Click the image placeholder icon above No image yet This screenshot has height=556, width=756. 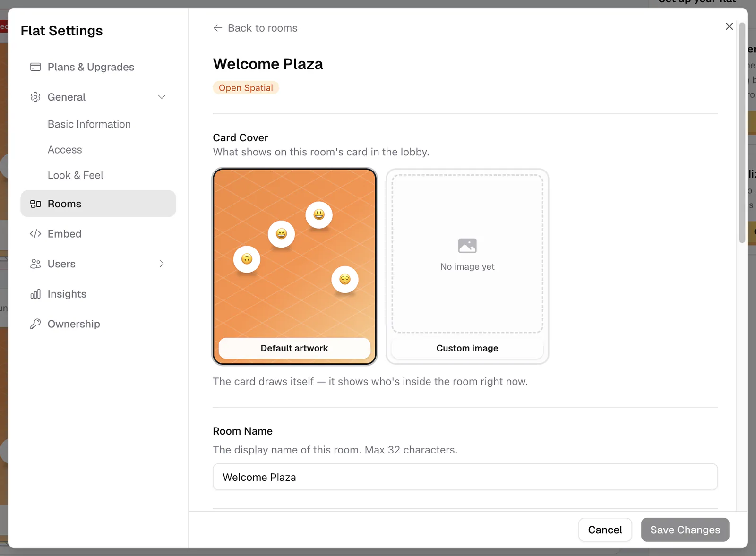(467, 246)
